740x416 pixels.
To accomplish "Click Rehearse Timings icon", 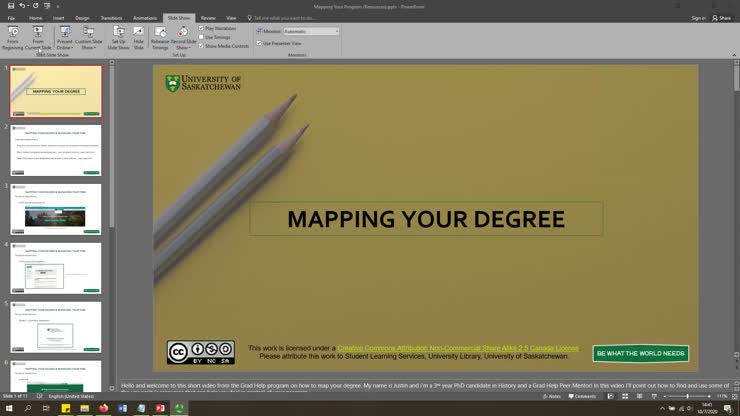I will pos(160,36).
